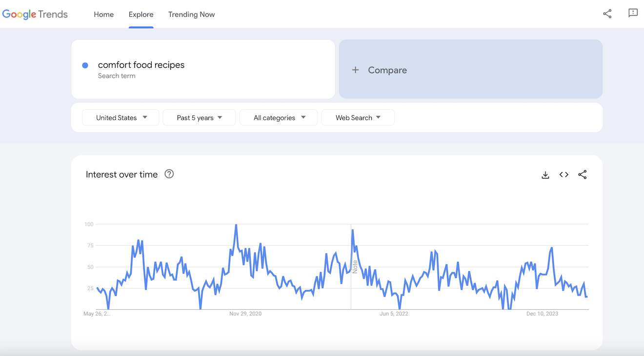Go to the Home tab
Image resolution: width=644 pixels, height=356 pixels.
pyautogui.click(x=103, y=14)
